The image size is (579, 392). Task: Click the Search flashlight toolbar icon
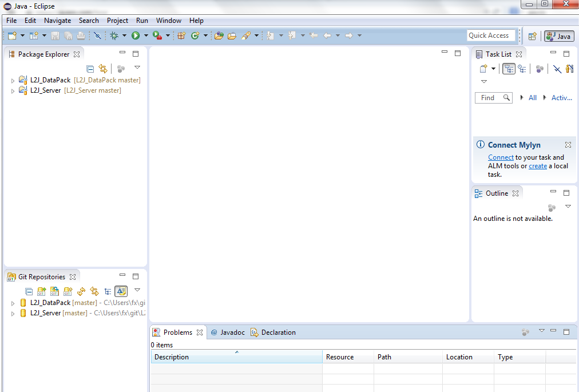pyautogui.click(x=246, y=35)
